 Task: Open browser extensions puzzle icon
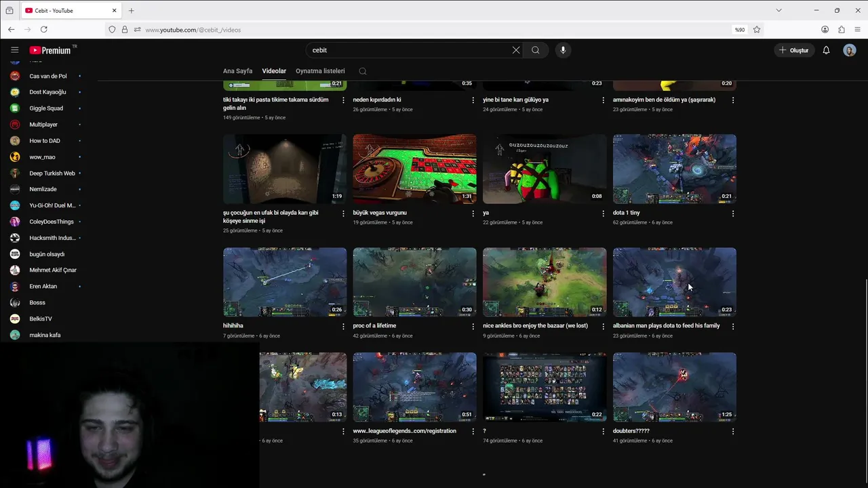point(842,30)
